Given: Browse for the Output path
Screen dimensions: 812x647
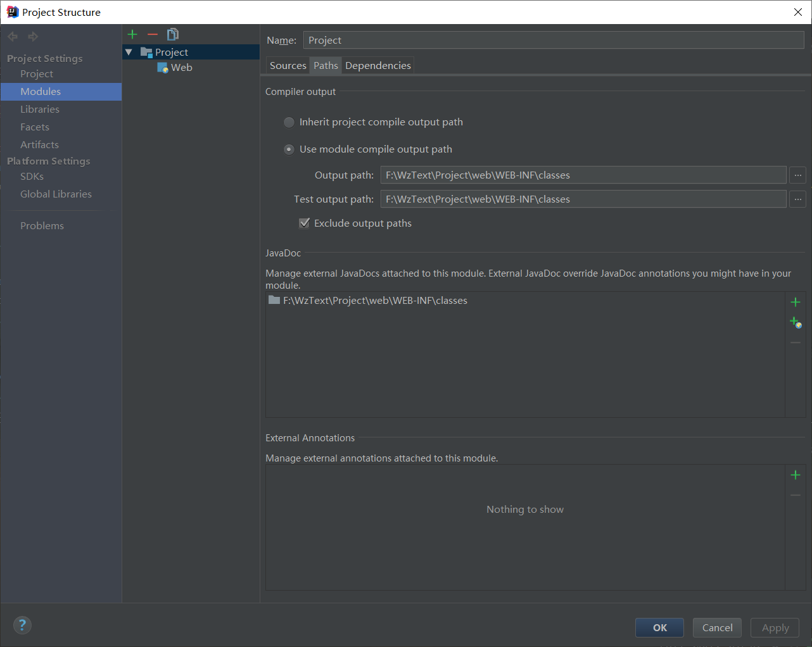Looking at the screenshot, I should point(798,175).
